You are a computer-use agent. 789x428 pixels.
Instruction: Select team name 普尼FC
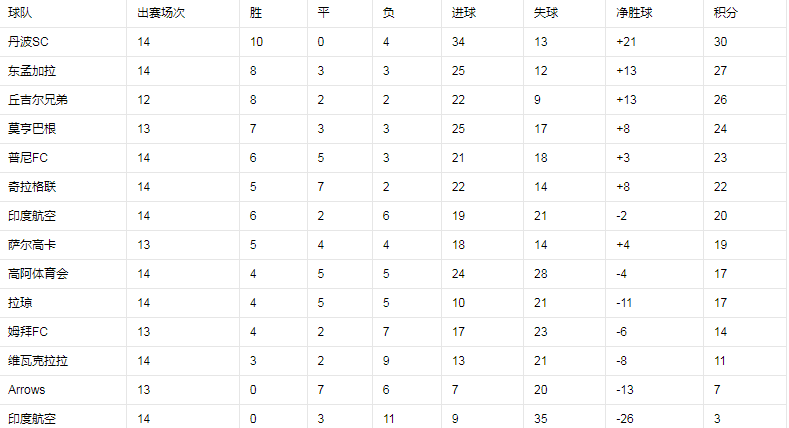coord(28,158)
